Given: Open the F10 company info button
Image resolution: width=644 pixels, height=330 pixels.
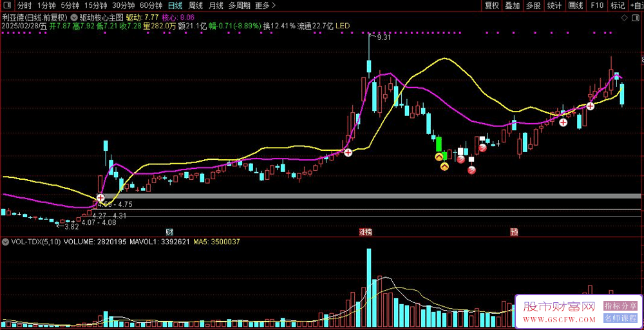Looking at the screenshot, I should pos(597,5).
